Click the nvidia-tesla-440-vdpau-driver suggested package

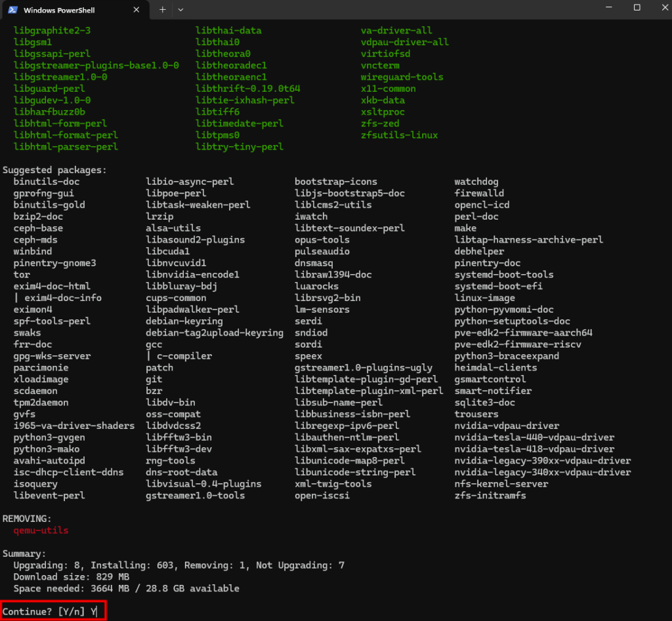pos(534,437)
